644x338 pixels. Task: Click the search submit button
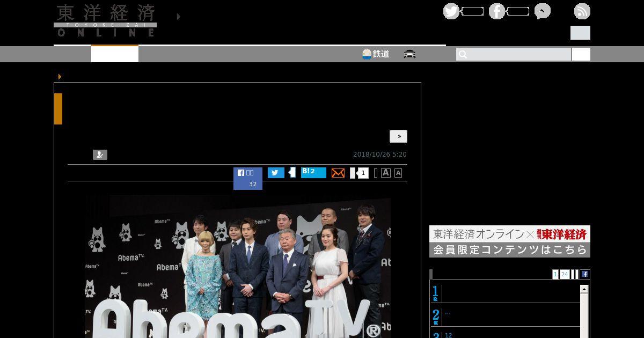coord(581,54)
